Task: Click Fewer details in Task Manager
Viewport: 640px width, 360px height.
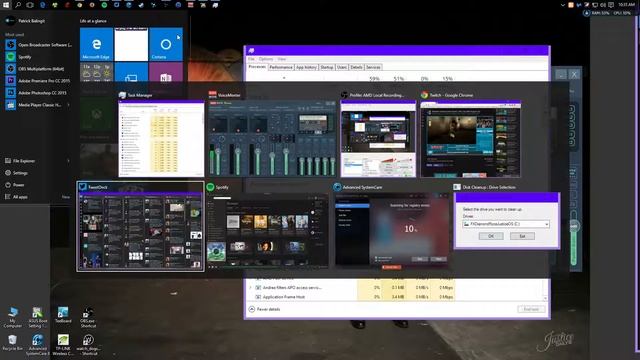Action: 264,309
